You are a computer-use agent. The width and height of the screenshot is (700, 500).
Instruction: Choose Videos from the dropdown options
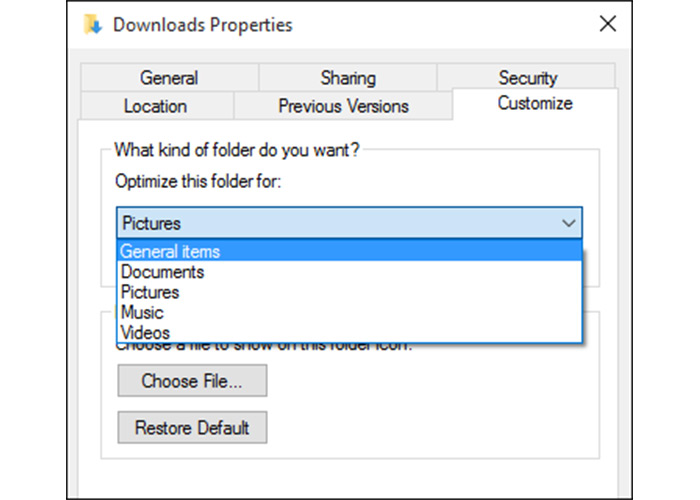pos(146,333)
